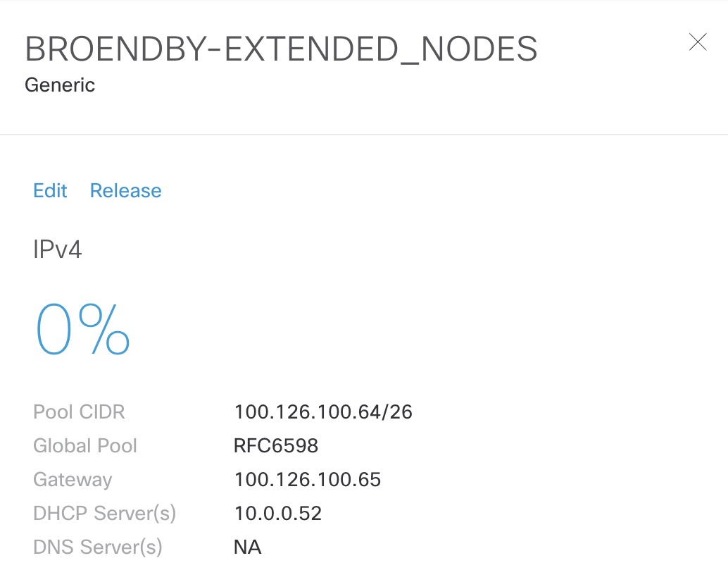Select the IPv4 section heading
Viewport: 728px width, 582px height.
pyautogui.click(x=58, y=249)
